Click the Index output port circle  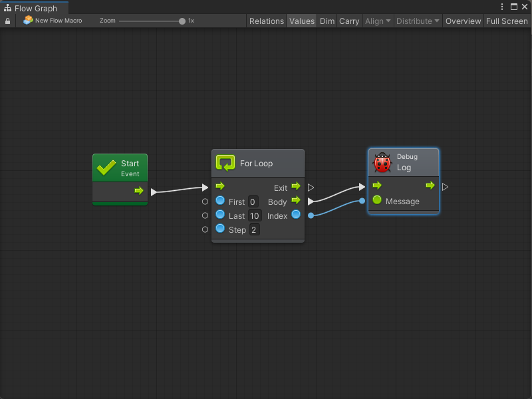[295, 215]
